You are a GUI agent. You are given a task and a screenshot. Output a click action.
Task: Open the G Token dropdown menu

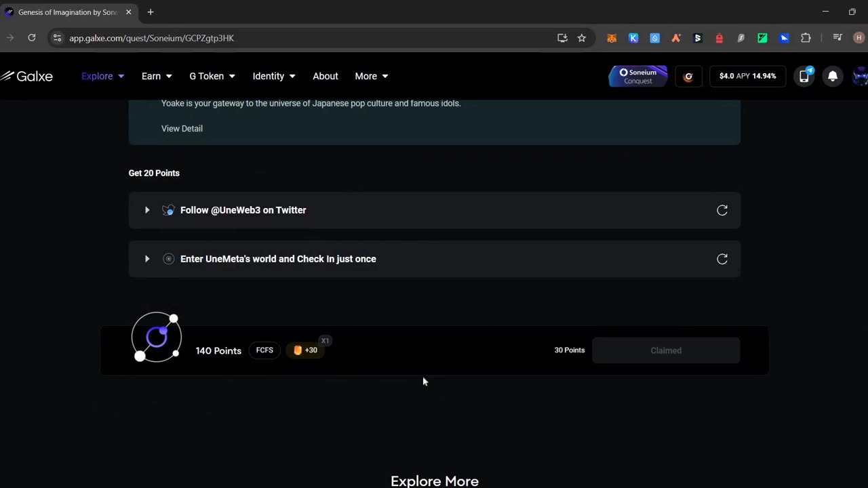[212, 76]
